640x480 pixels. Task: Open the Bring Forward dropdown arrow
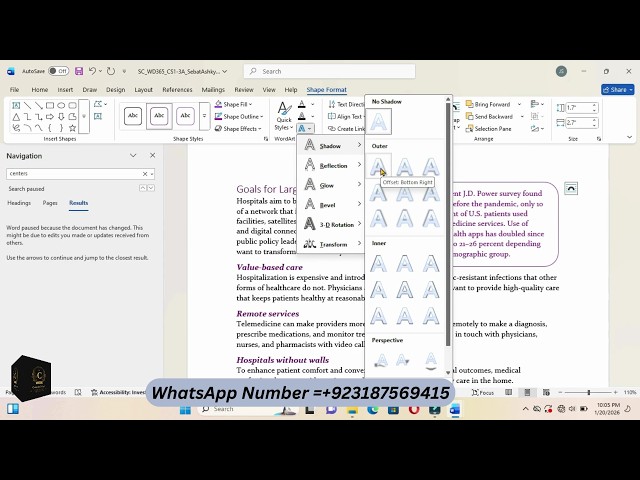(x=519, y=104)
